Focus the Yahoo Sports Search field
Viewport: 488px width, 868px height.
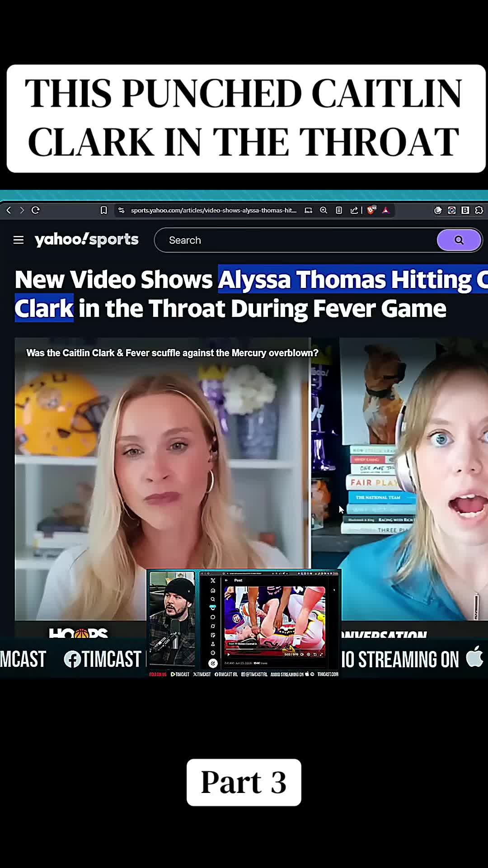(x=296, y=240)
